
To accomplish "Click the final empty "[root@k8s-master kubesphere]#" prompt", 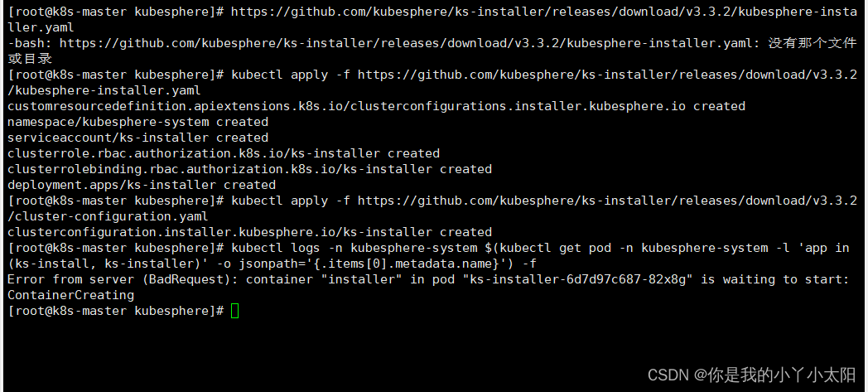I will pyautogui.click(x=115, y=311).
